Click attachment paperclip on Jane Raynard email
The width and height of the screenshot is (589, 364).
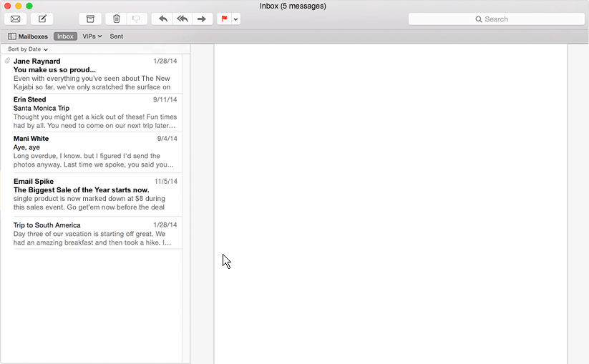[x=7, y=61]
